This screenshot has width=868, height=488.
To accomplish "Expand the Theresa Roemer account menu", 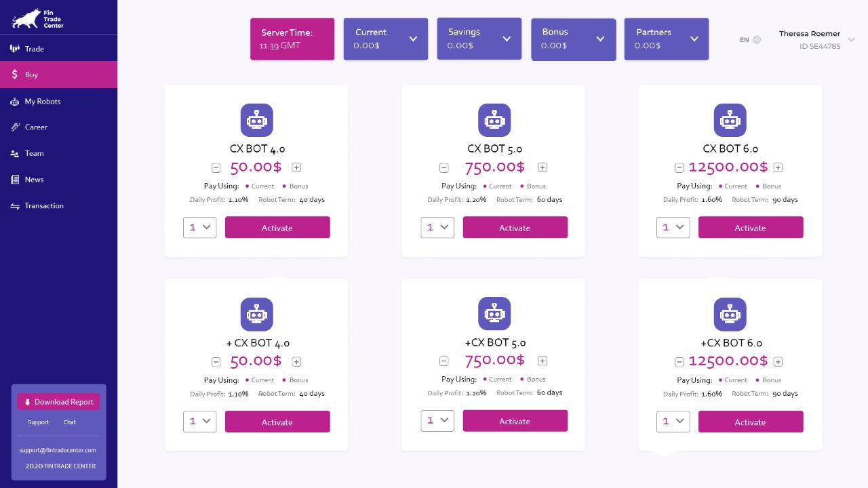I will pos(852,40).
